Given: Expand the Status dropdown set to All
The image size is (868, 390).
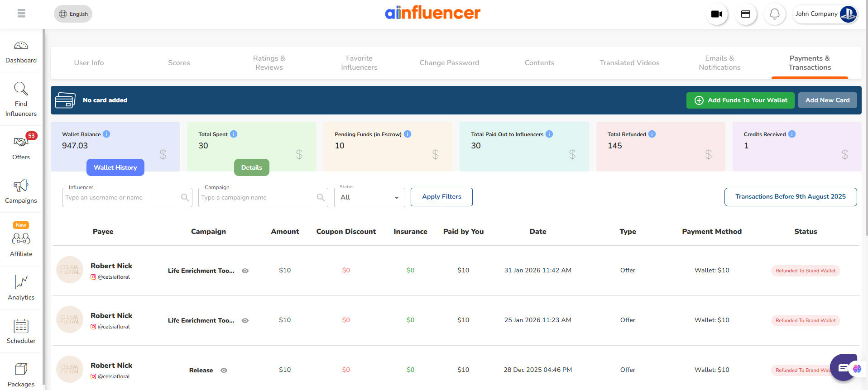Looking at the screenshot, I should (x=369, y=197).
